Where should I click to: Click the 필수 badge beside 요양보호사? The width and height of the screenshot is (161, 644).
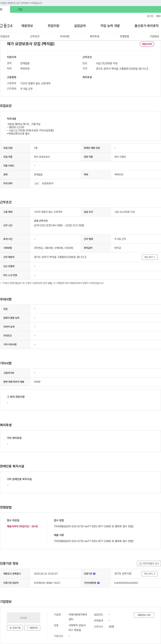(37, 183)
